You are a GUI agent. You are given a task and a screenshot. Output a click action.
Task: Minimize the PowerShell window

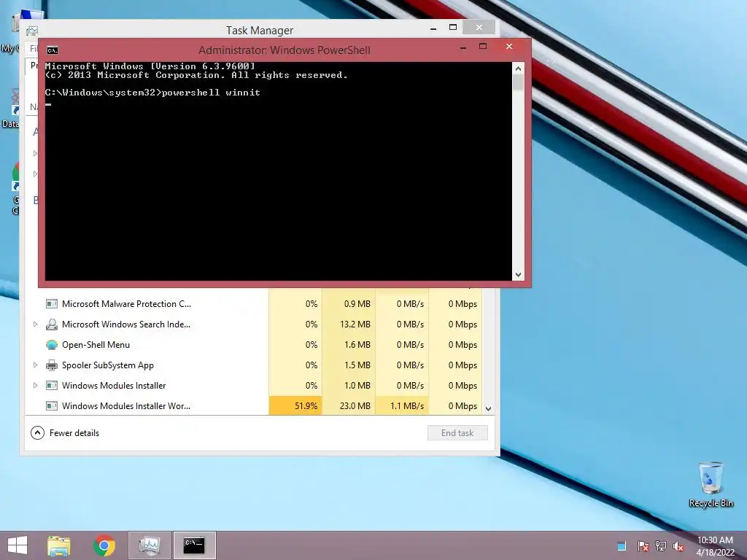pos(463,47)
